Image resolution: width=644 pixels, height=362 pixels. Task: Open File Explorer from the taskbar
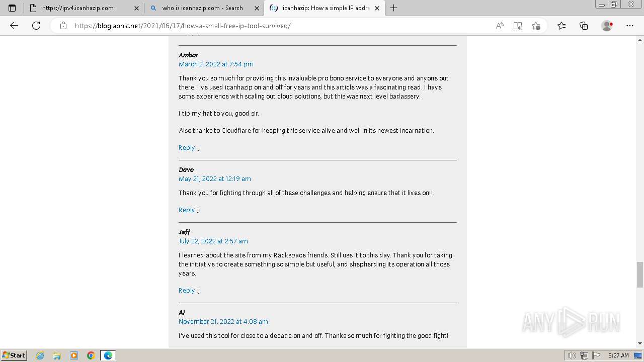(57, 355)
